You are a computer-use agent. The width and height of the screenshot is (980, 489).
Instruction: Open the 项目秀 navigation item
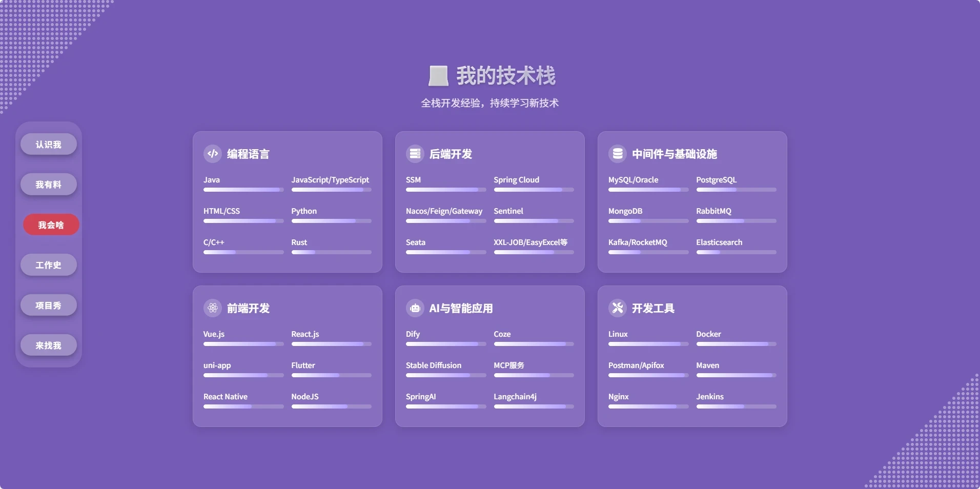[x=49, y=305]
